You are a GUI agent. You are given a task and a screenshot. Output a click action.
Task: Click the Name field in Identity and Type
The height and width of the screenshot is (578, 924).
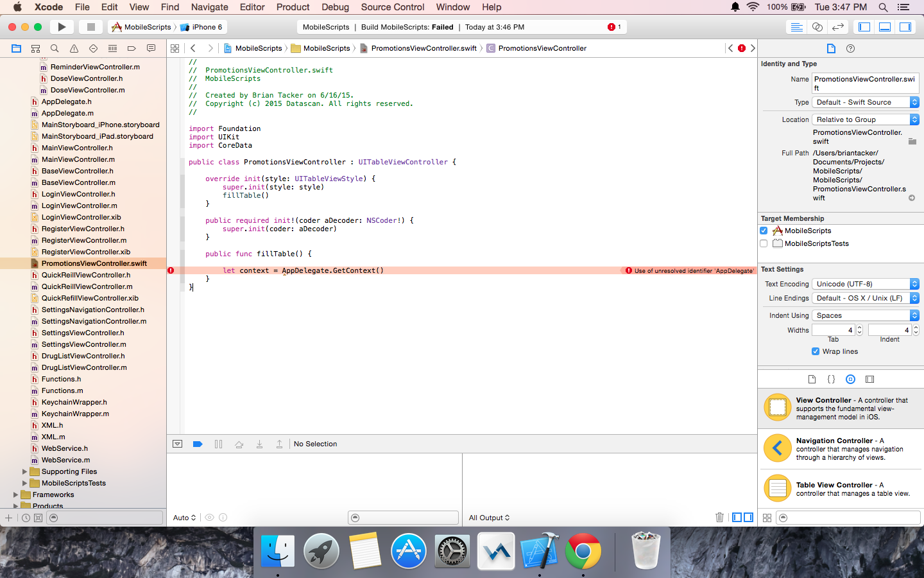866,83
